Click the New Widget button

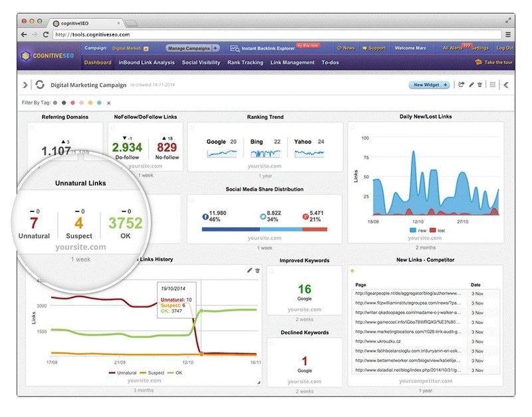click(428, 85)
